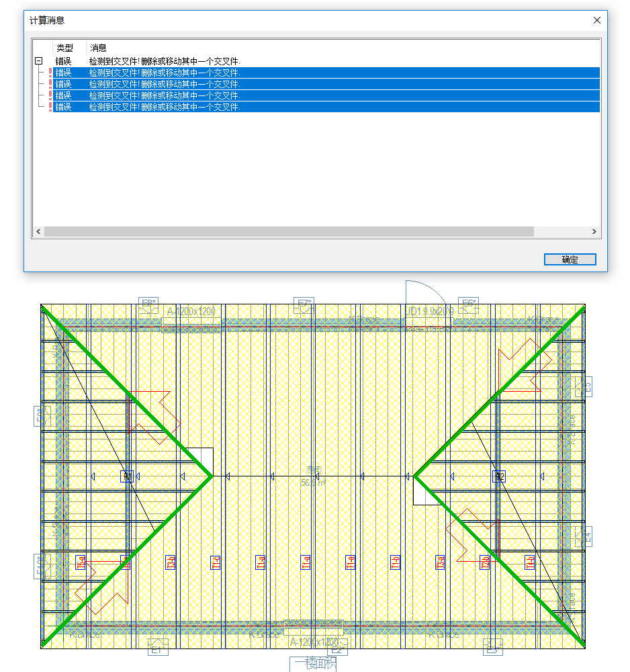Click the 消息 column header

(x=98, y=48)
